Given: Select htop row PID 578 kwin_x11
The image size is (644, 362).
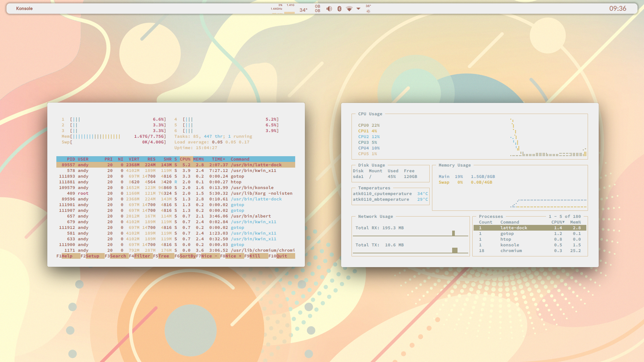Looking at the screenshot, I should tap(176, 171).
